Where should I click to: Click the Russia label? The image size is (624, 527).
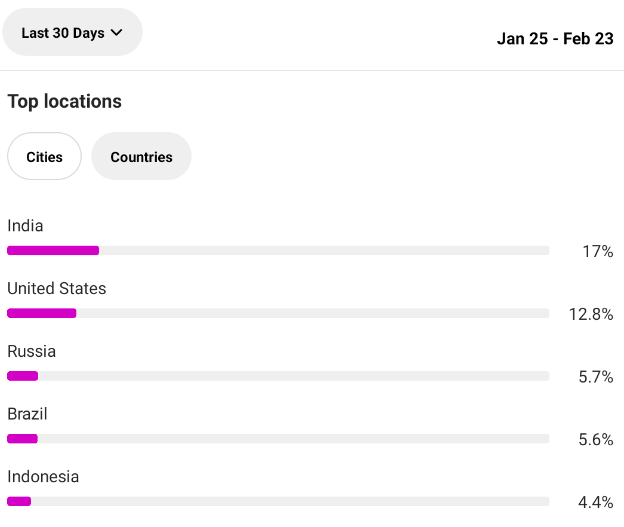tap(31, 351)
